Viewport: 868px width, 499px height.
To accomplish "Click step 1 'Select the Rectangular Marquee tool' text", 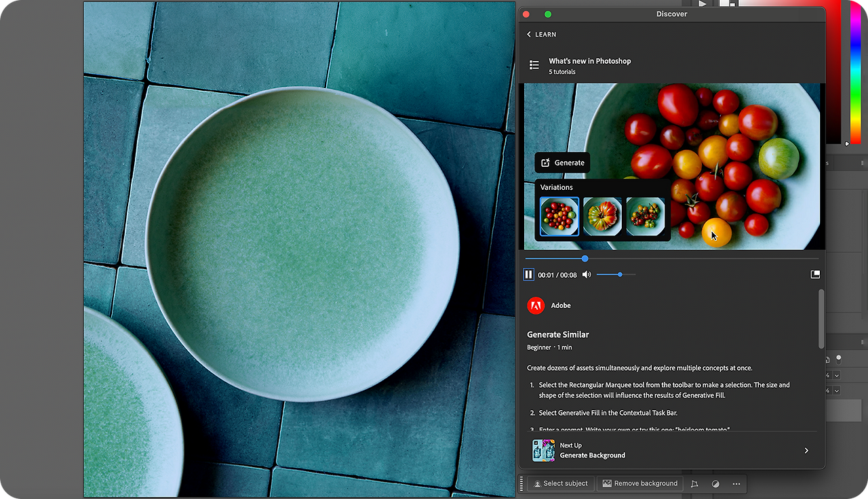I will [x=665, y=390].
